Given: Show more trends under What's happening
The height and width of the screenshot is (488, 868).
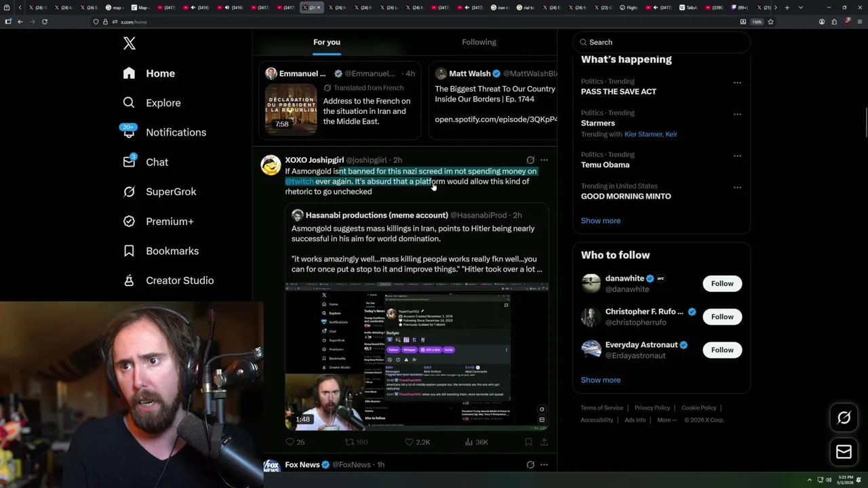Looking at the screenshot, I should (x=600, y=220).
